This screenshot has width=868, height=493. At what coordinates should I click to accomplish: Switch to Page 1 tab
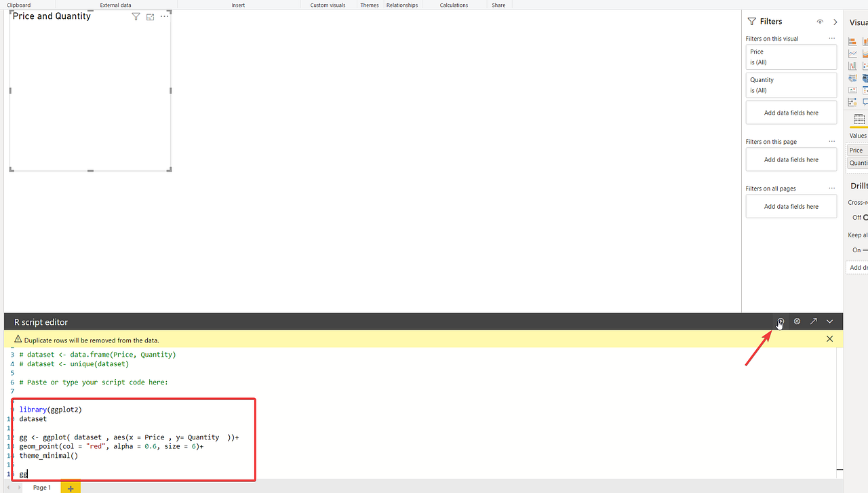click(x=41, y=487)
